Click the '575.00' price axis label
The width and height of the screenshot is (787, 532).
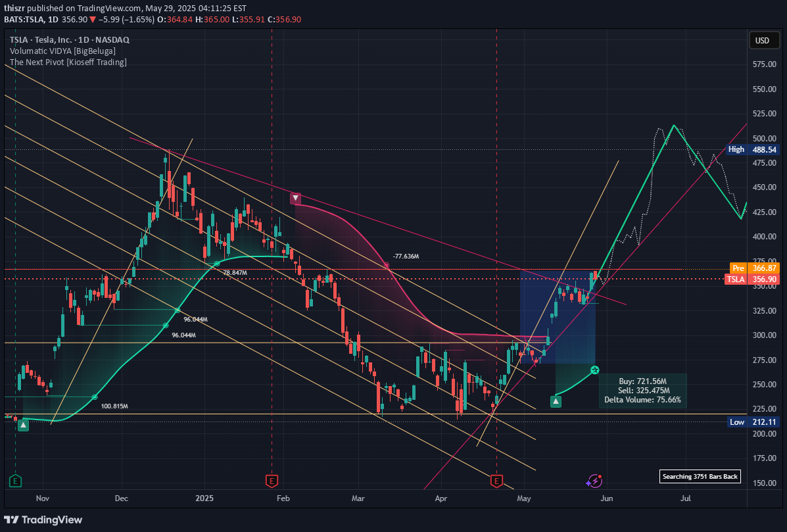point(765,64)
